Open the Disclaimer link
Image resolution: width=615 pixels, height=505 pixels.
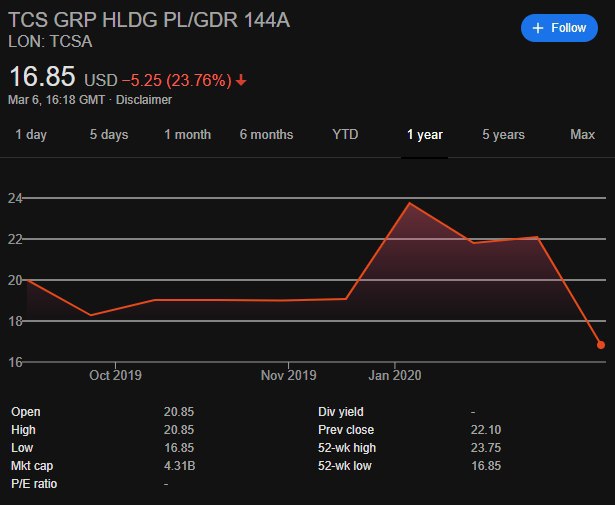(144, 100)
